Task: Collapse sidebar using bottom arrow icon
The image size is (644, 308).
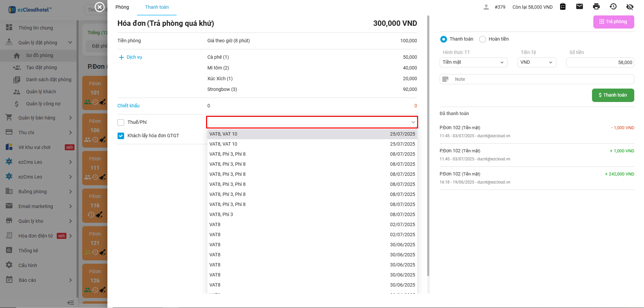Action: pos(70,302)
